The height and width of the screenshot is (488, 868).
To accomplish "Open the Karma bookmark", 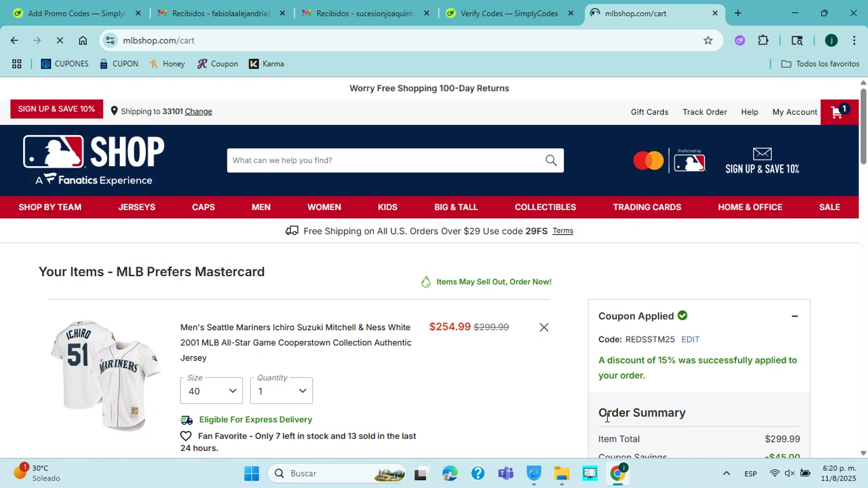I will tap(267, 64).
